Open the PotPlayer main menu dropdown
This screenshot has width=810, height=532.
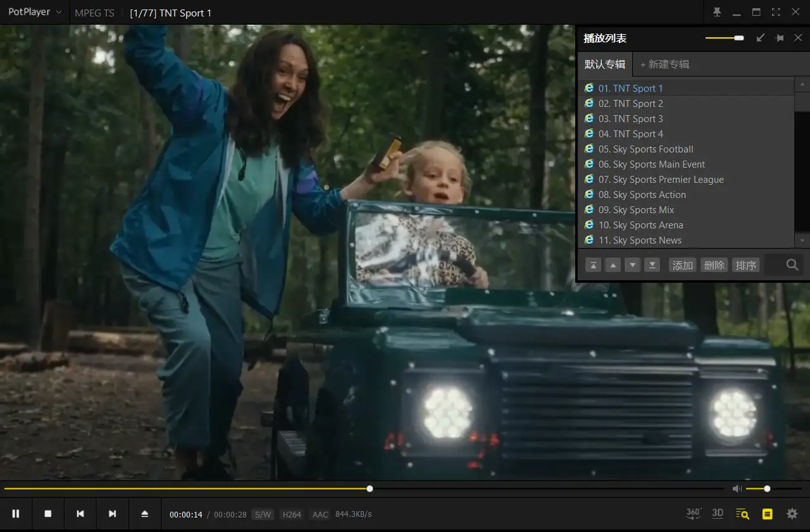coord(35,12)
